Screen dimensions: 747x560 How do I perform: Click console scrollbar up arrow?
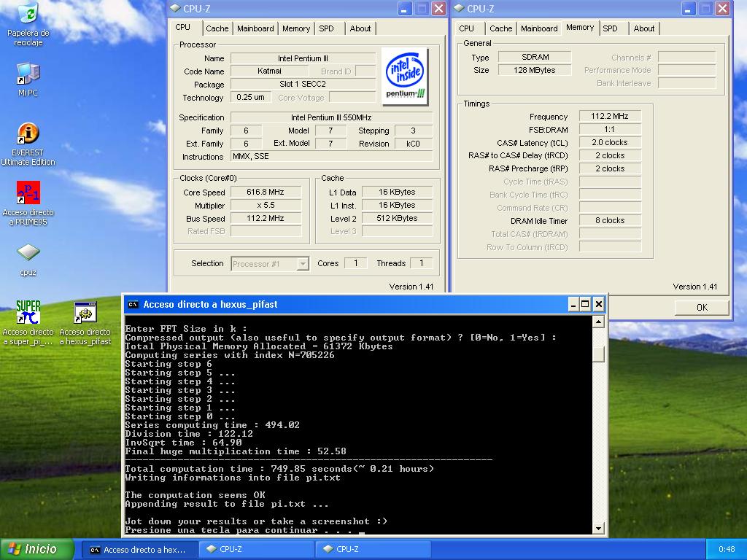[599, 322]
